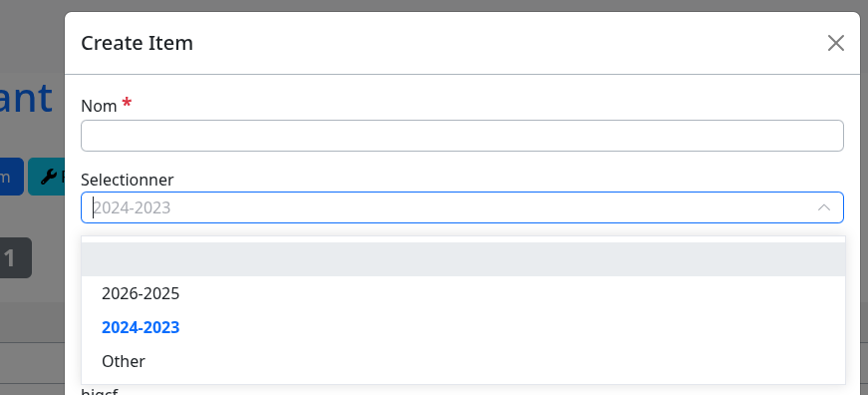
Task: Focus the Nom text field
Action: [462, 136]
